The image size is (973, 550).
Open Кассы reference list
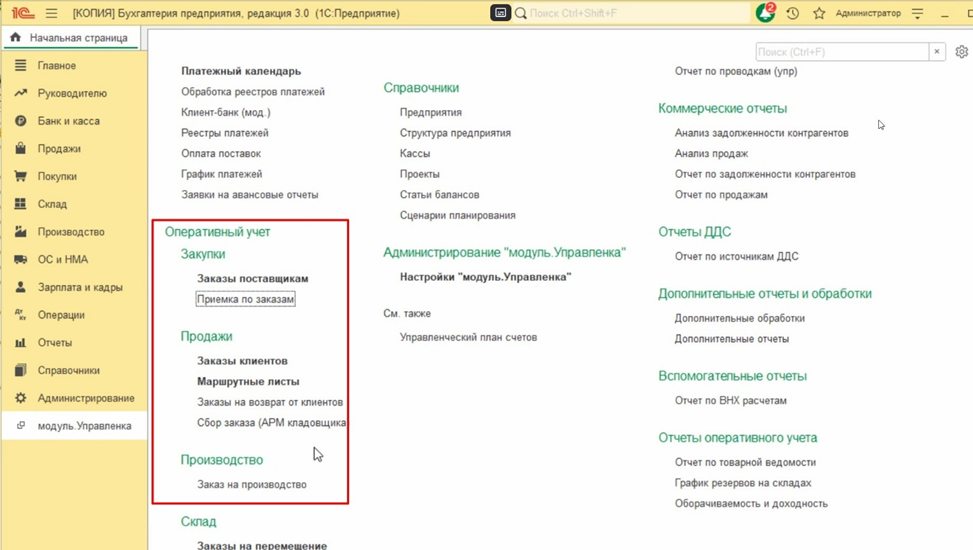[415, 153]
